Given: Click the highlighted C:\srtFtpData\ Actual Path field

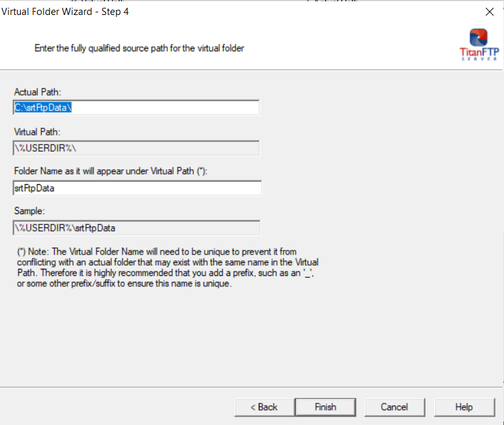Looking at the screenshot, I should click(x=136, y=107).
